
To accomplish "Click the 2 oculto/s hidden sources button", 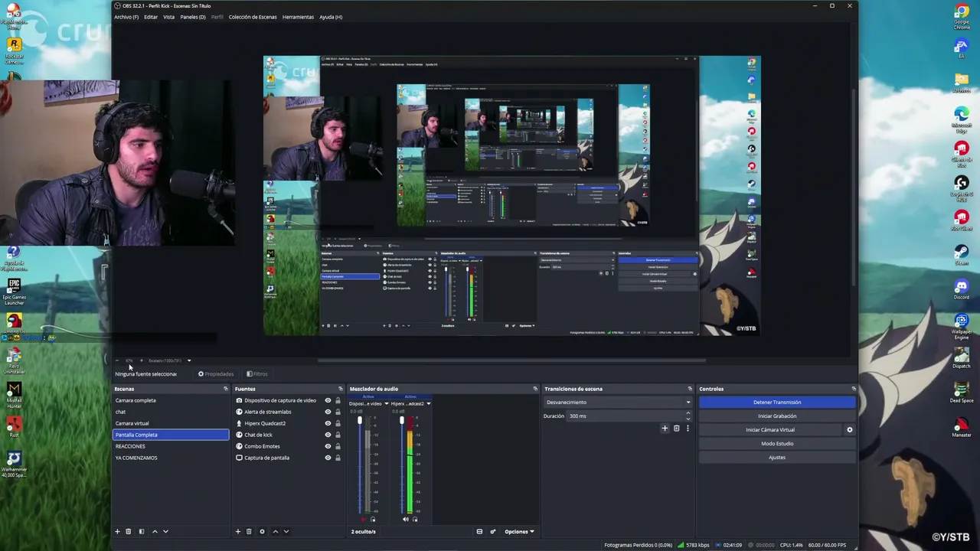I will pyautogui.click(x=364, y=531).
